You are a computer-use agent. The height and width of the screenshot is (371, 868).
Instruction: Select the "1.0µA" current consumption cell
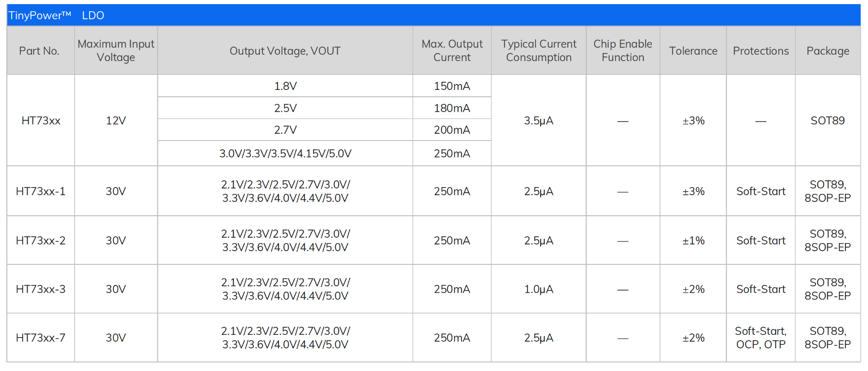coord(539,289)
